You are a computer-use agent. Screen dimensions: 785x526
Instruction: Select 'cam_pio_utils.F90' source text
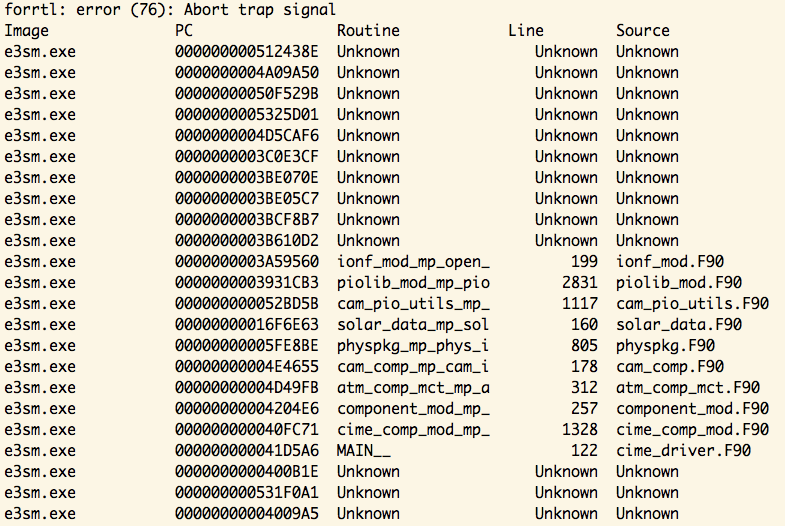tap(692, 304)
